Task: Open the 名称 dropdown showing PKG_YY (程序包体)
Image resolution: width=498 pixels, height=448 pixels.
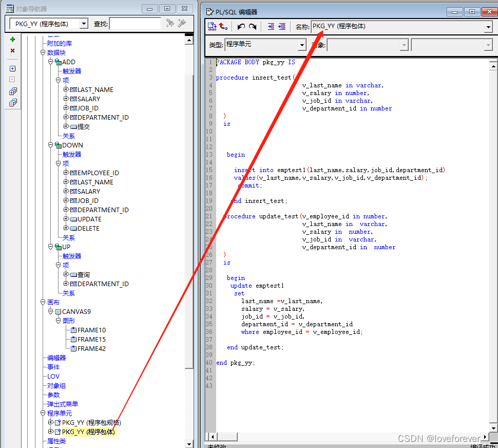Action: click(487, 27)
